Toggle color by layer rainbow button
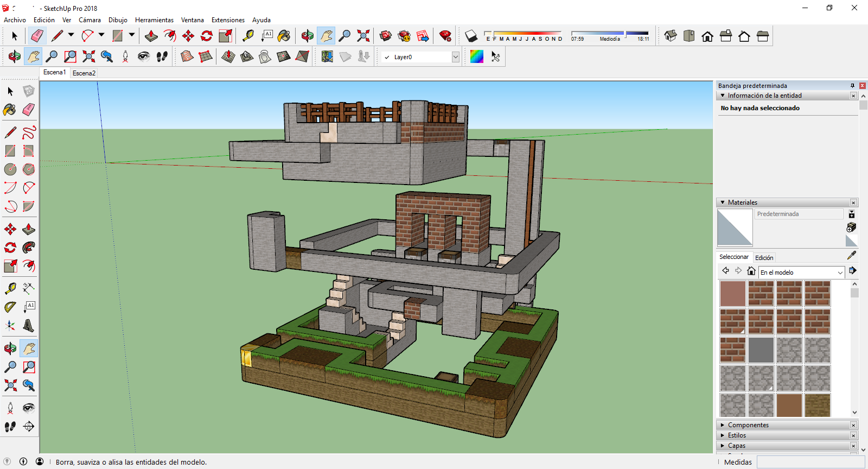 (x=477, y=56)
